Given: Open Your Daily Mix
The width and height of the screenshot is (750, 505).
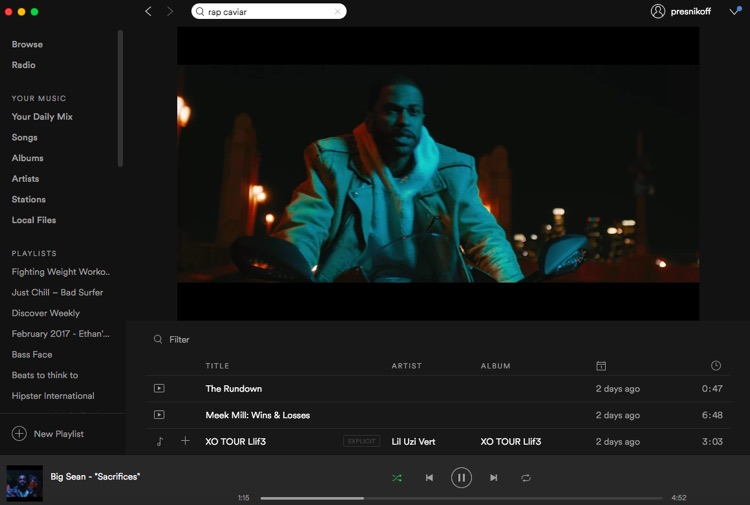Looking at the screenshot, I should tap(42, 117).
